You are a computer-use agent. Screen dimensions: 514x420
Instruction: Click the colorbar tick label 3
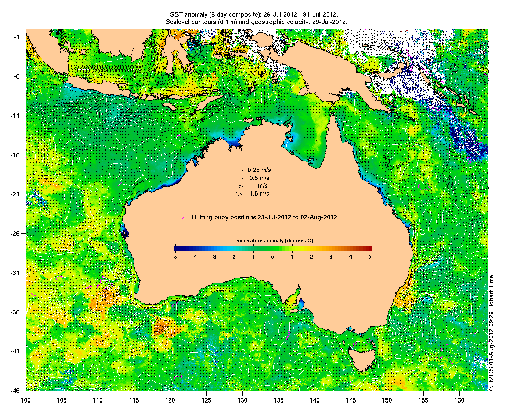click(x=331, y=256)
